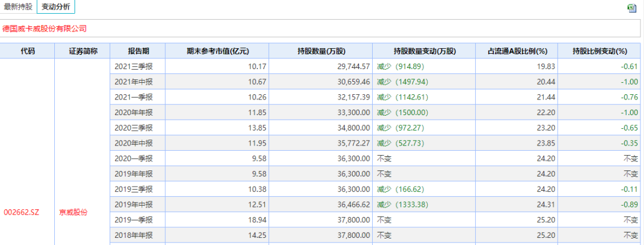The image size is (644, 245).
Task: Click change value 减少 (166.62)
Action: pos(400,190)
